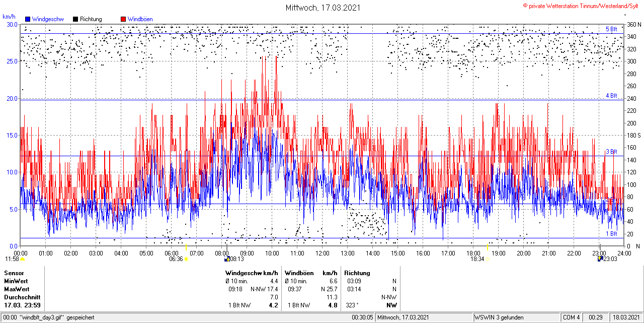Click the 'MinWert' row label
The width and height of the screenshot is (644, 323).
(16, 281)
